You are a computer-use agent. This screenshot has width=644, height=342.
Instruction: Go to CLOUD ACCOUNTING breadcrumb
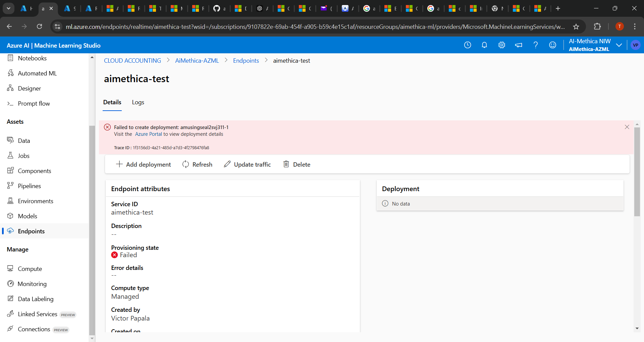click(x=132, y=61)
